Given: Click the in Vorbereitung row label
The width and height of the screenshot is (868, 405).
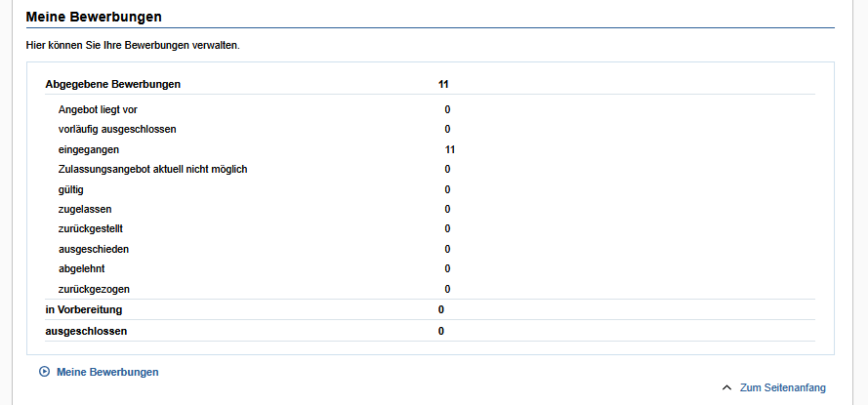Looking at the screenshot, I should [x=84, y=309].
